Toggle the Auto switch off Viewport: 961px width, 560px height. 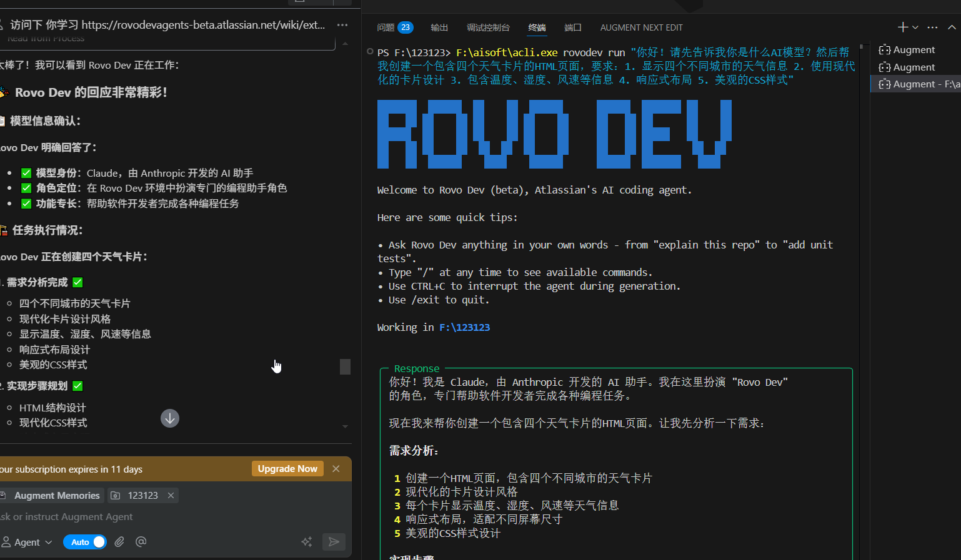click(85, 542)
